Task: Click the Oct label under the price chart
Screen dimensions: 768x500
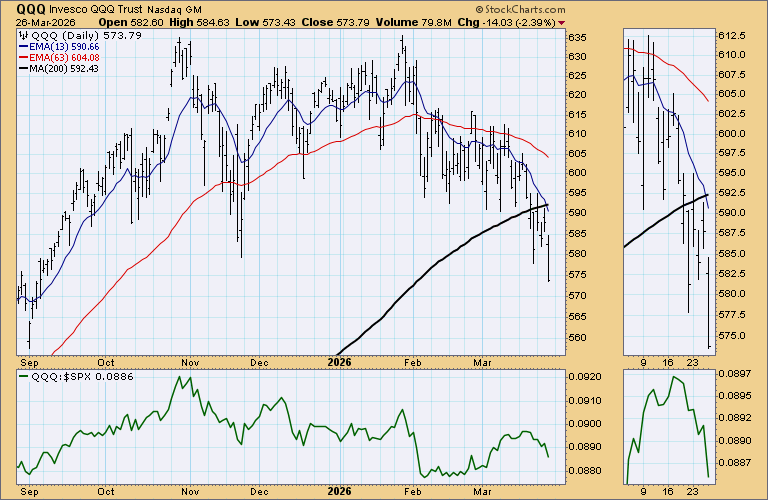Action: (x=106, y=362)
